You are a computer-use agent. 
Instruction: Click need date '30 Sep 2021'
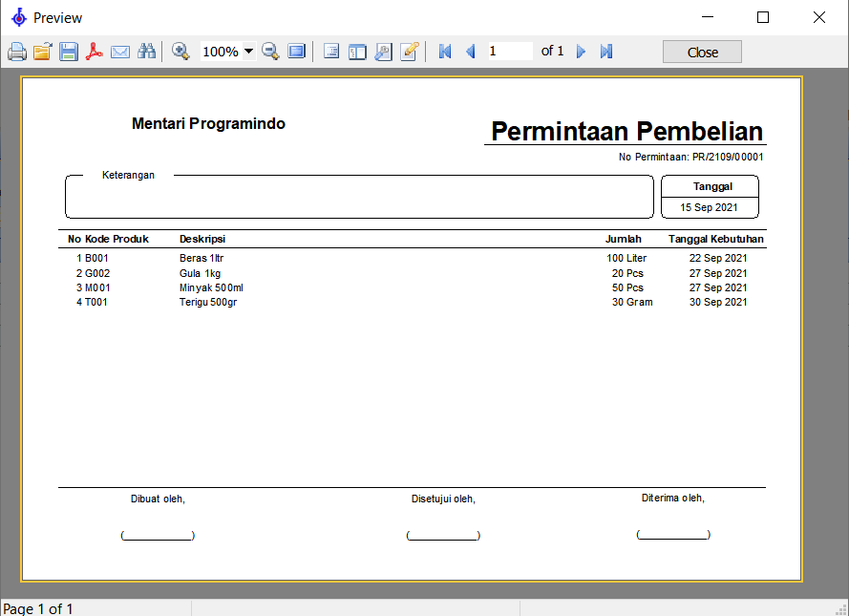point(718,302)
